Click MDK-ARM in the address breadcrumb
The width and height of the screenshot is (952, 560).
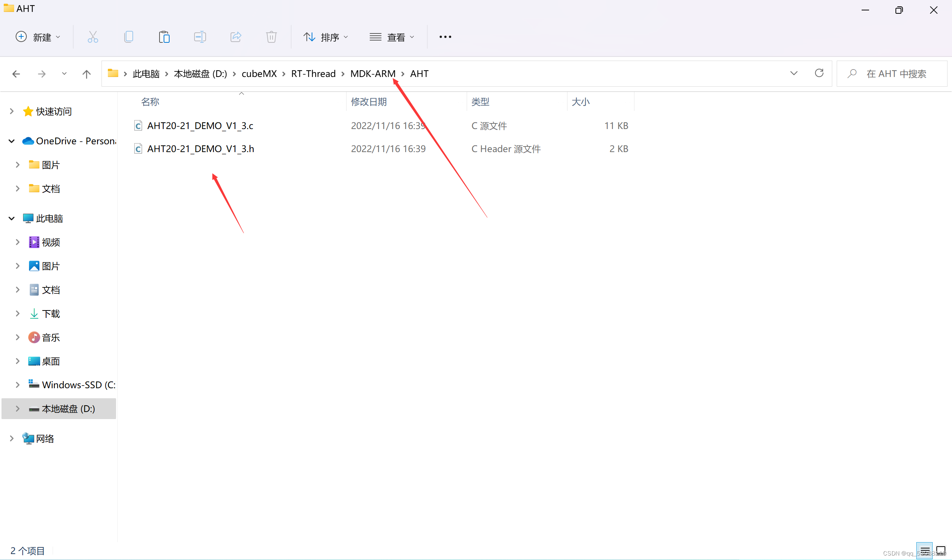click(373, 74)
